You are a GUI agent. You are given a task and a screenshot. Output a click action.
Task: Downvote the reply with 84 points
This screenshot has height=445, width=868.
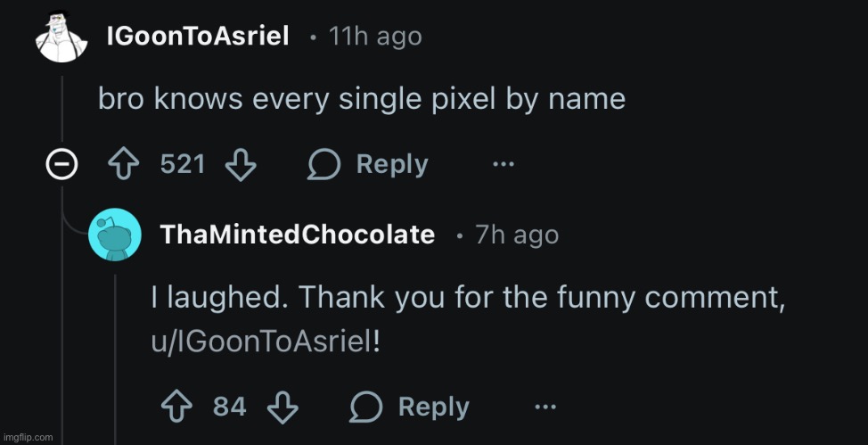pos(284,407)
